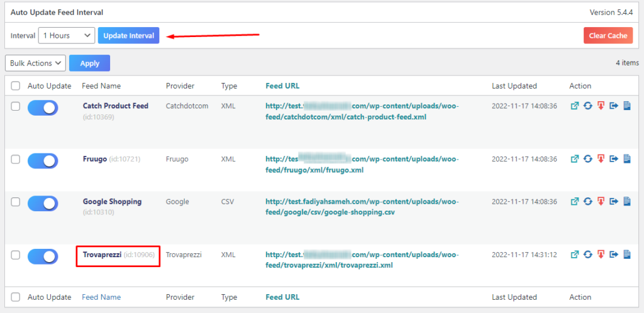Click the red Clear Cache button

click(x=608, y=36)
